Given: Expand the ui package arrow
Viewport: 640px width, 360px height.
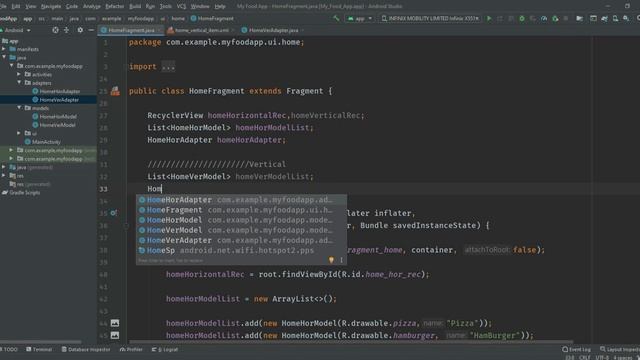Looking at the screenshot, I should 19,133.
